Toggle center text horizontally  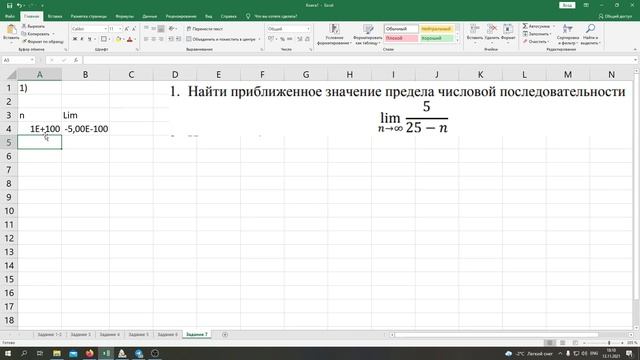click(154, 39)
